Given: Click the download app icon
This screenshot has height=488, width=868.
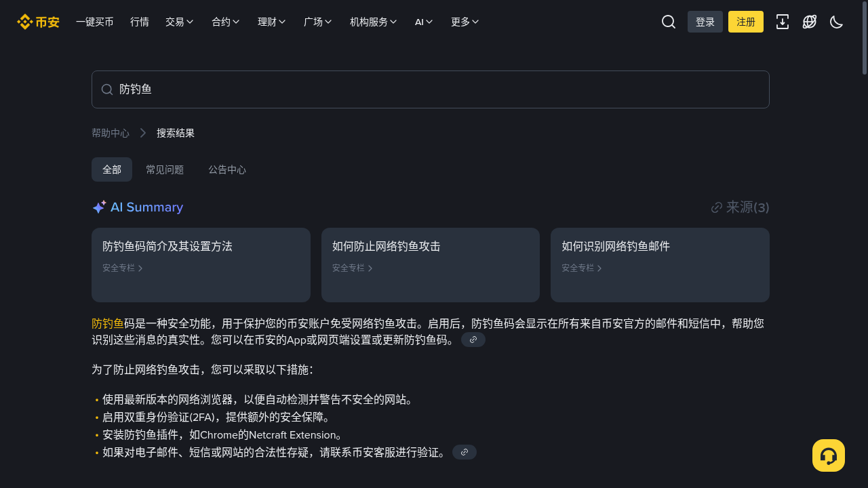Looking at the screenshot, I should tap(783, 22).
